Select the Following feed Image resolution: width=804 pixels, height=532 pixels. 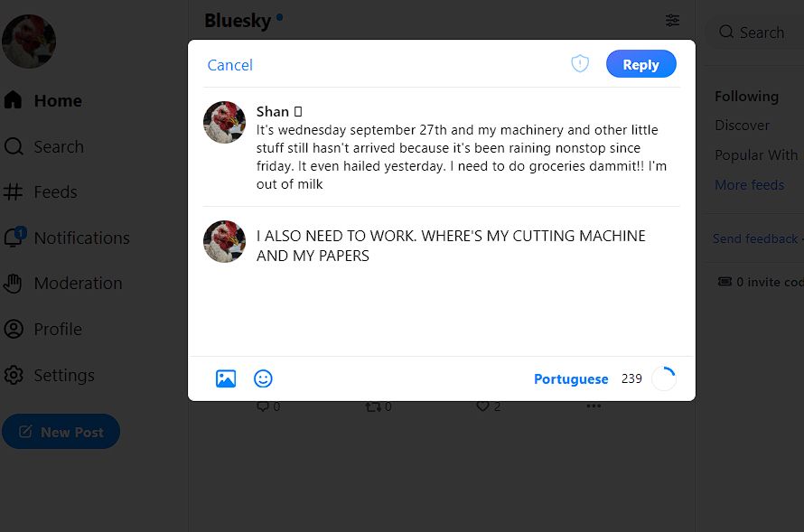click(x=746, y=97)
